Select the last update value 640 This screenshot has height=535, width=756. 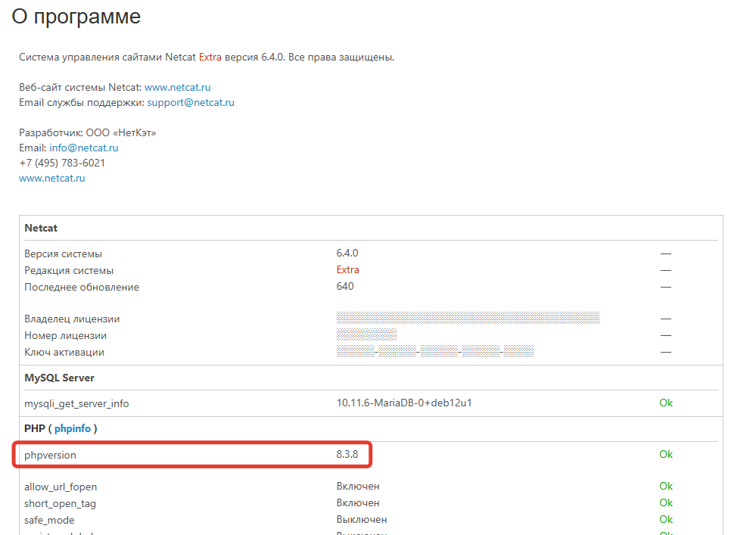tap(345, 286)
